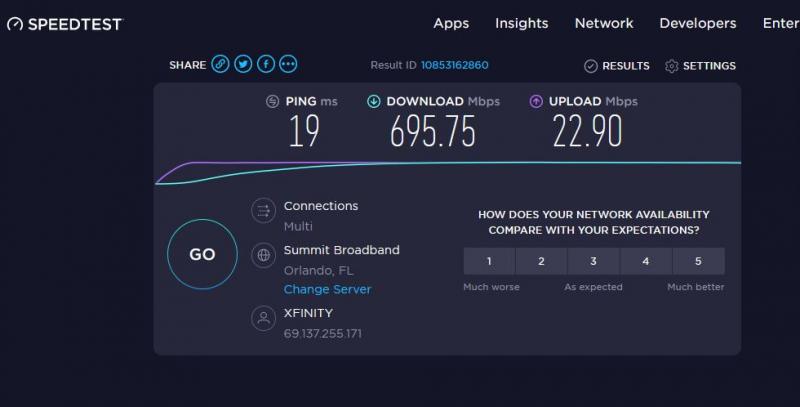The image size is (800, 407).
Task: Open Settings gear
Action: tap(701, 66)
